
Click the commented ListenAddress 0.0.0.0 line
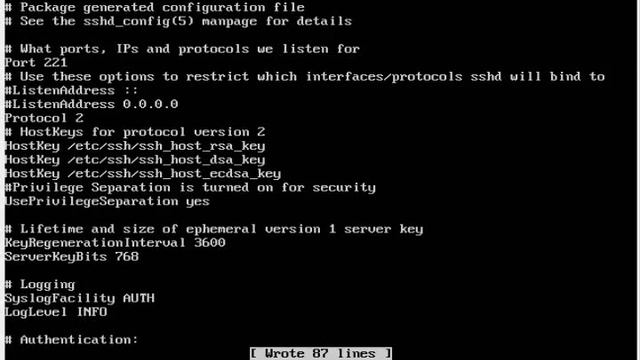pyautogui.click(x=91, y=104)
